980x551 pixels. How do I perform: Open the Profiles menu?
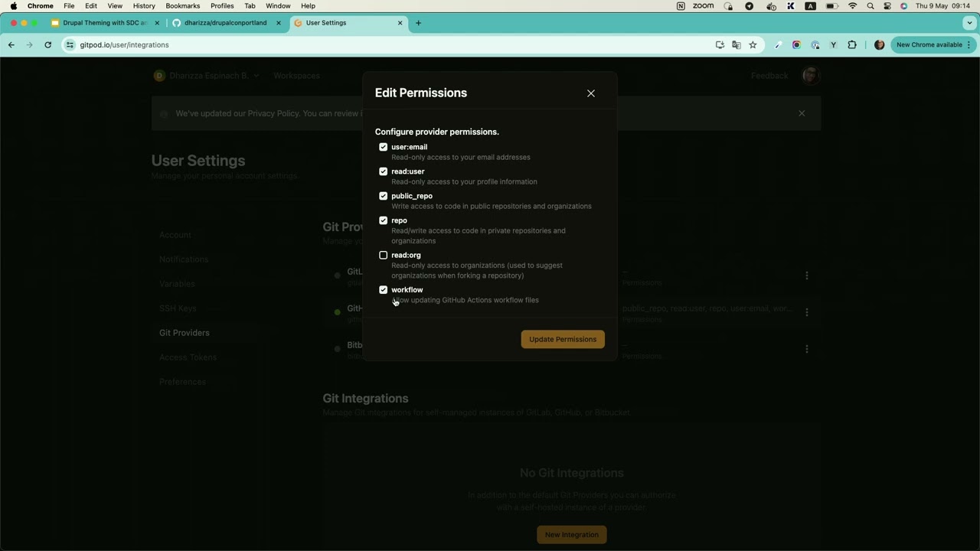click(x=222, y=6)
